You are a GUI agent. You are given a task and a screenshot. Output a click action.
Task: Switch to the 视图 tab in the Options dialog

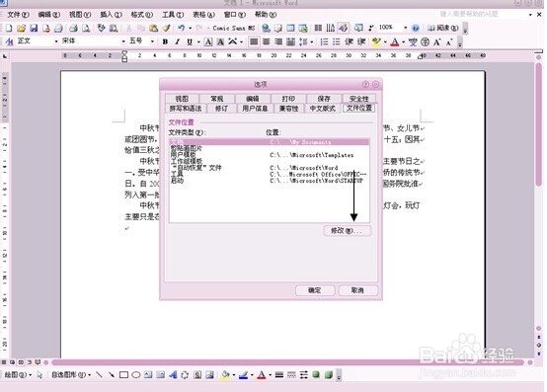click(182, 99)
